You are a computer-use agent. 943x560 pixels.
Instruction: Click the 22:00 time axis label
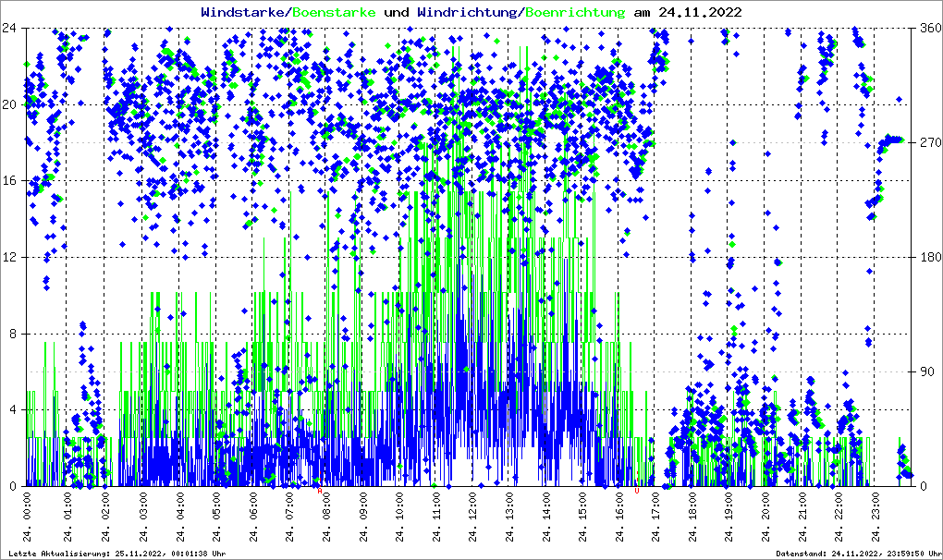tap(839, 517)
